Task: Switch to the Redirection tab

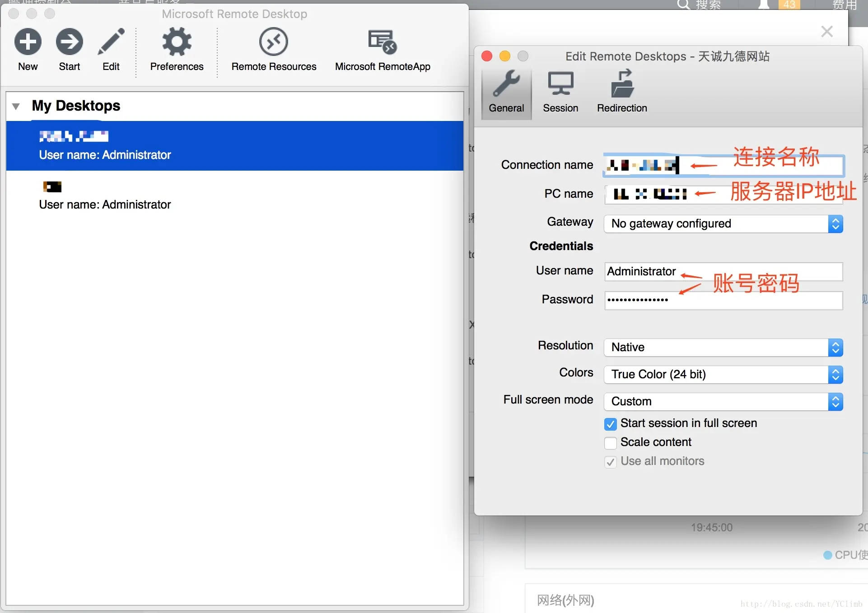Action: (x=622, y=93)
